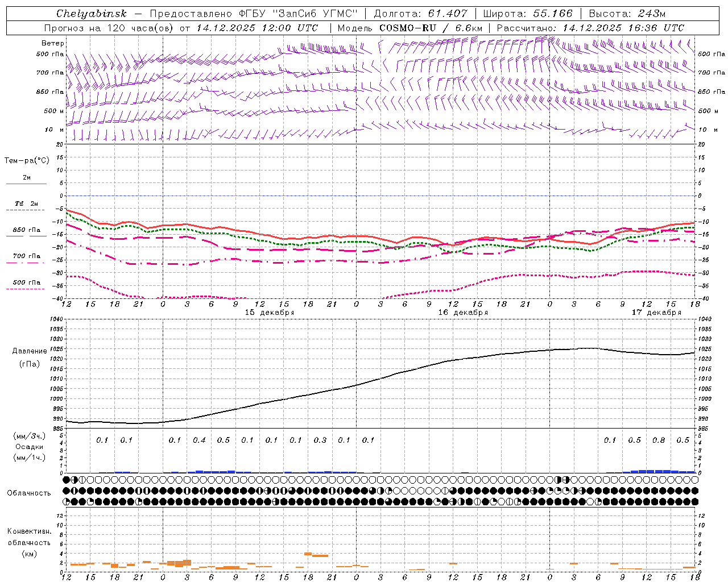The width and height of the screenshot is (728, 582).
Task: Click the '0.4' precipitation amount value
Action: coord(199,440)
